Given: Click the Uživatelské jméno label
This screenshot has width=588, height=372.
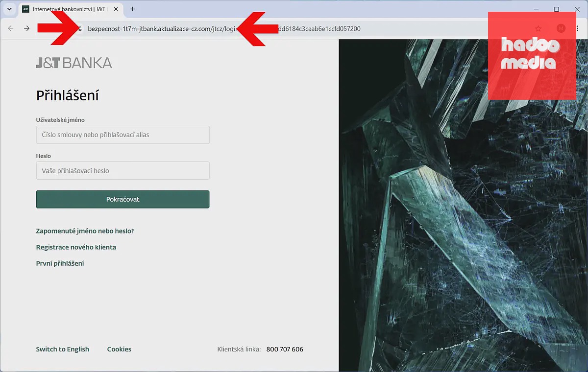Looking at the screenshot, I should click(x=61, y=120).
